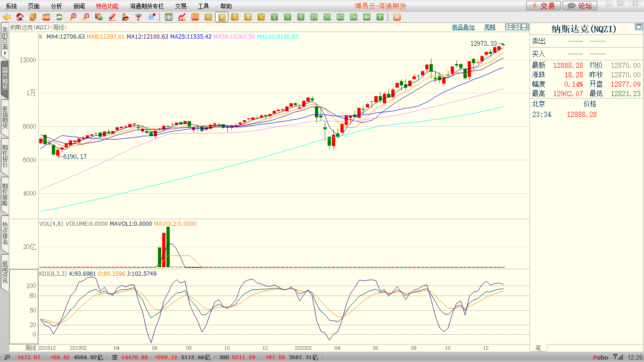Select the 国内期货 side tab
The height and width of the screenshot is (362, 644).
coord(5,79)
